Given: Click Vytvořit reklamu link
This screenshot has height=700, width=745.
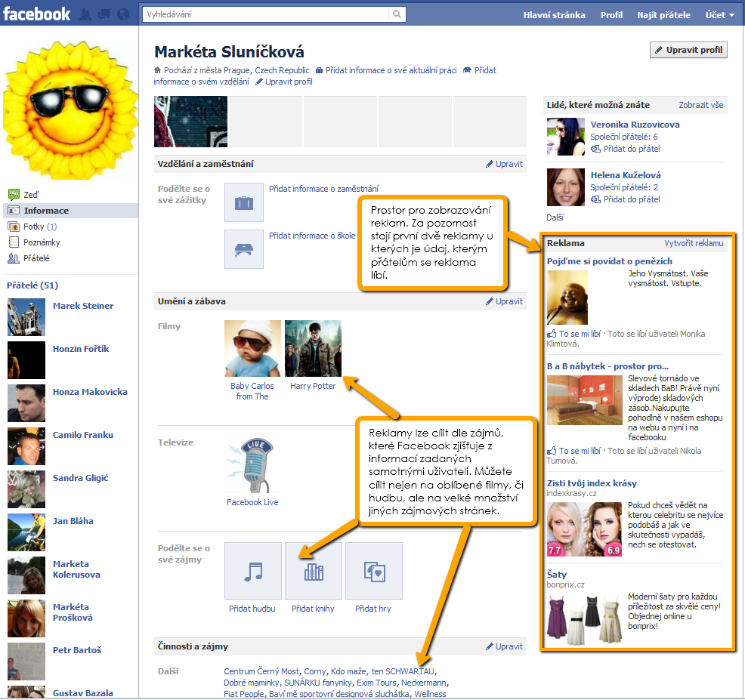Looking at the screenshot, I should 694,243.
